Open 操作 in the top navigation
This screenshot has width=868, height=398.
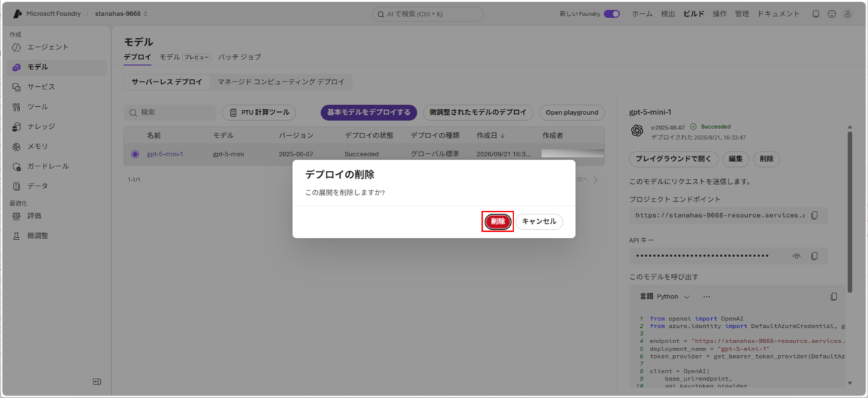[x=719, y=13]
